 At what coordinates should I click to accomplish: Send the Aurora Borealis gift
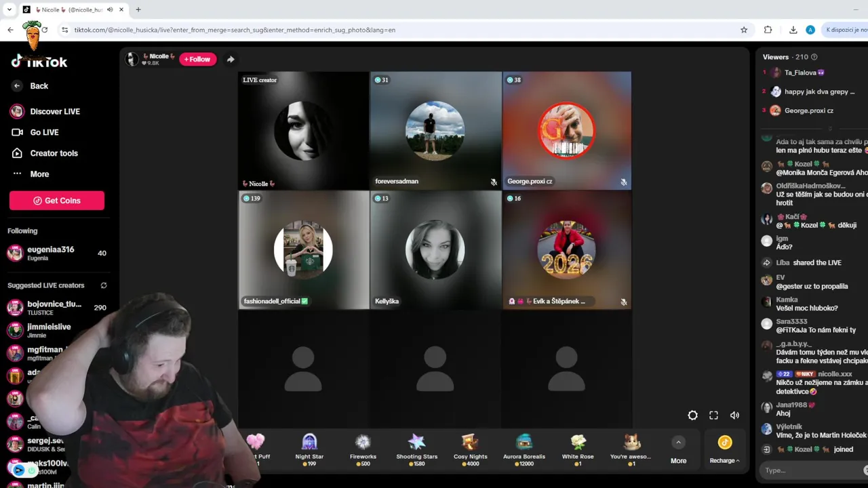point(524,449)
